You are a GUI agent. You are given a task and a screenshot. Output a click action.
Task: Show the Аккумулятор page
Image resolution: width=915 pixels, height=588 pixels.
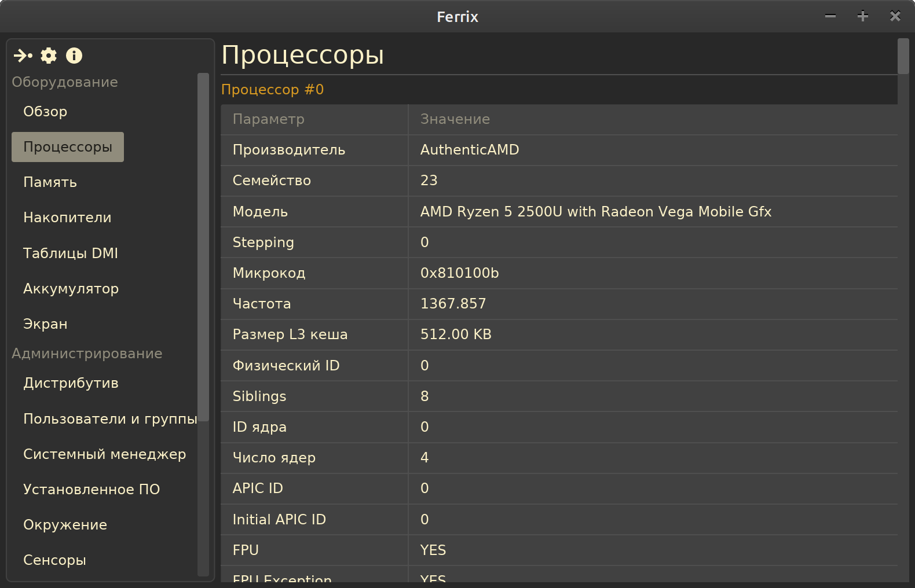point(71,288)
